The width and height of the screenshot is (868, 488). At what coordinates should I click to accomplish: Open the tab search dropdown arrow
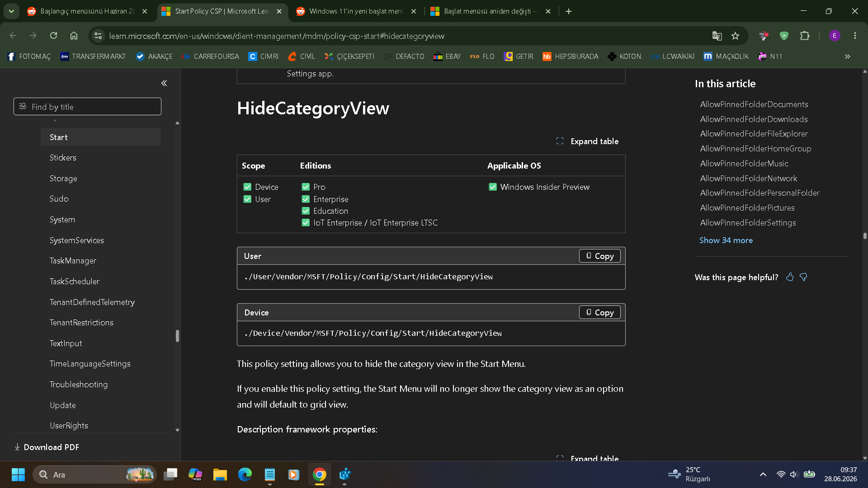11,11
